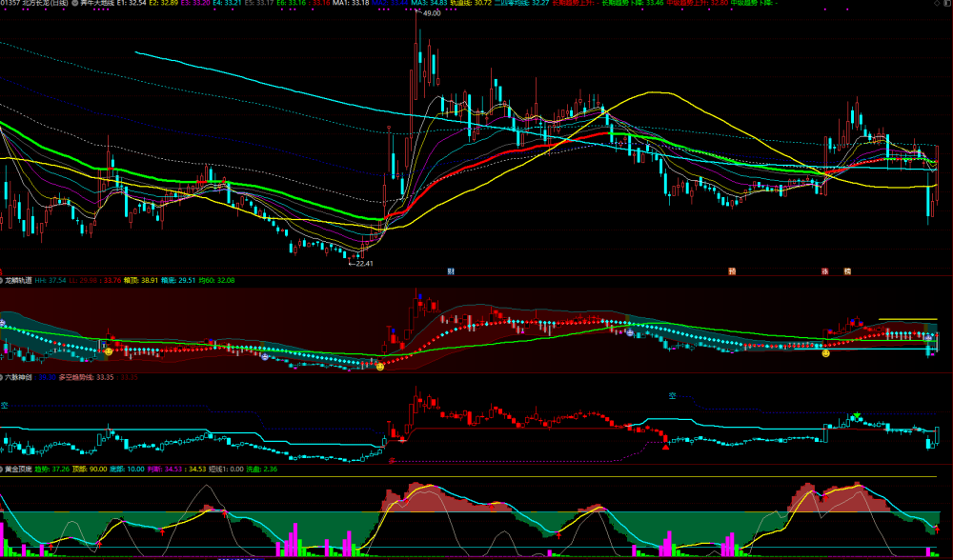Click the 六脉神剑 indicator name
Screen dimensions: 953x560
click(19, 377)
